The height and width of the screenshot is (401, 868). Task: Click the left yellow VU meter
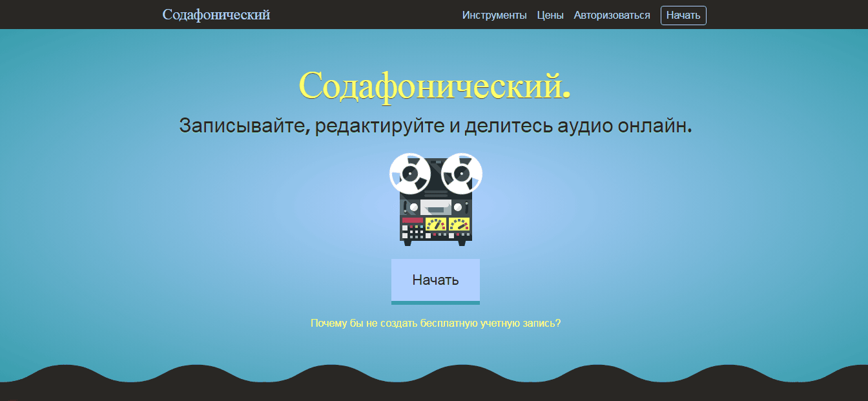pos(436,225)
